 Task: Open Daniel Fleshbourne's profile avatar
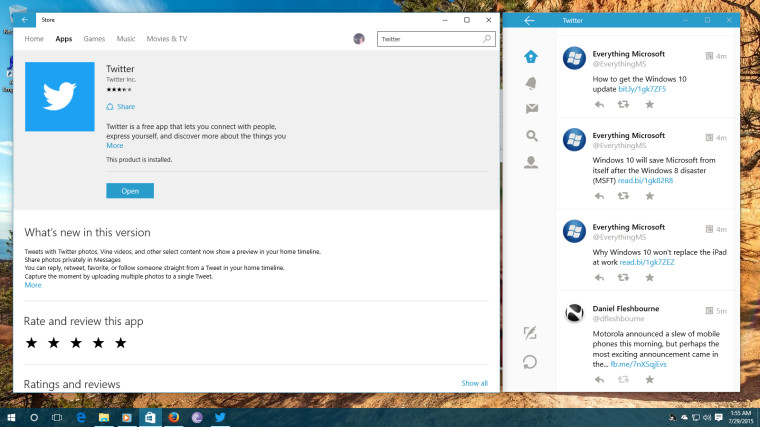click(574, 313)
